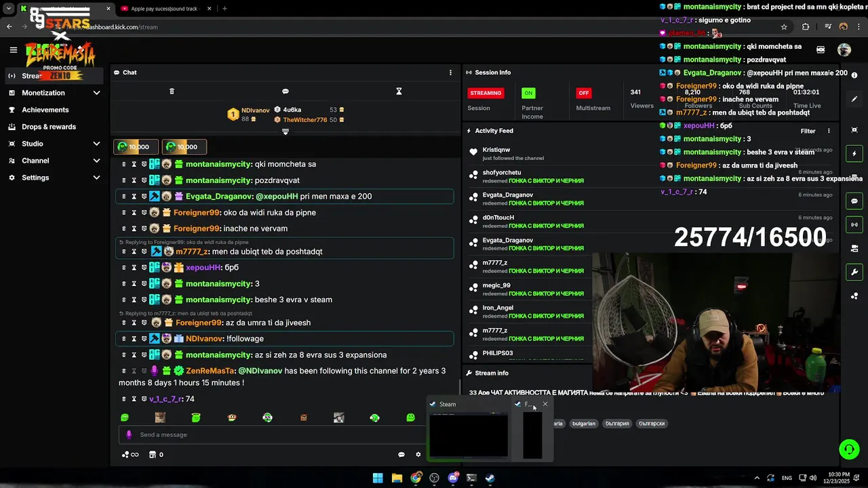868x488 pixels.
Task: Toggle Partner Income ON switch
Action: pos(528,93)
